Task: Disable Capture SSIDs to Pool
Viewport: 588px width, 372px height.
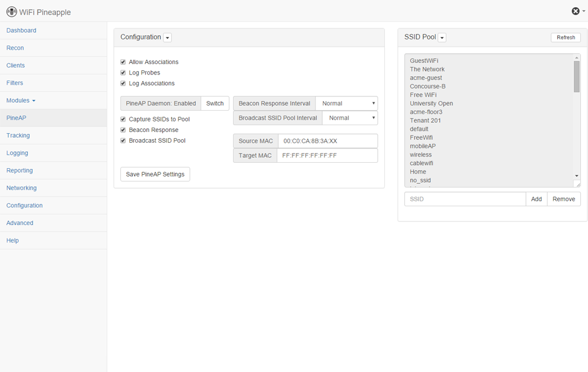Action: pyautogui.click(x=123, y=120)
